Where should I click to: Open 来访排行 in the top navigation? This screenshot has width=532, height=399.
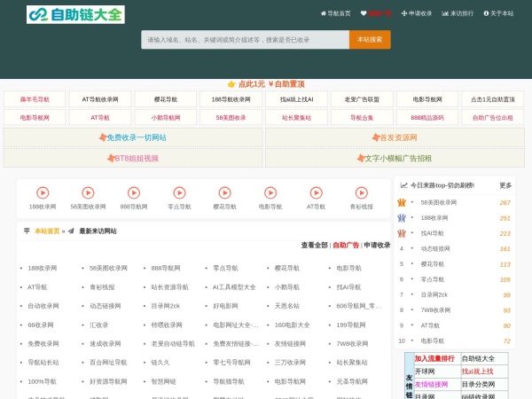click(x=458, y=13)
